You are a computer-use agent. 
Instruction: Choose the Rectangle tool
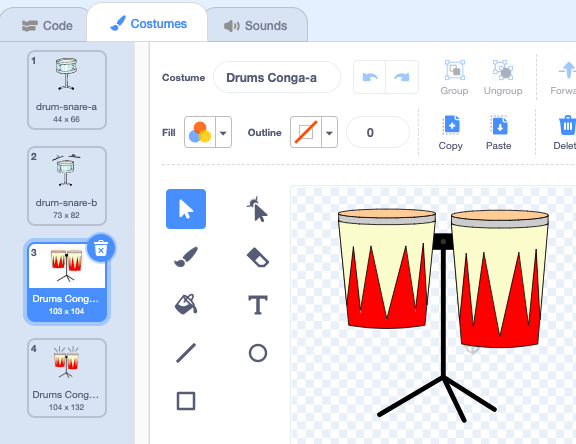186,401
